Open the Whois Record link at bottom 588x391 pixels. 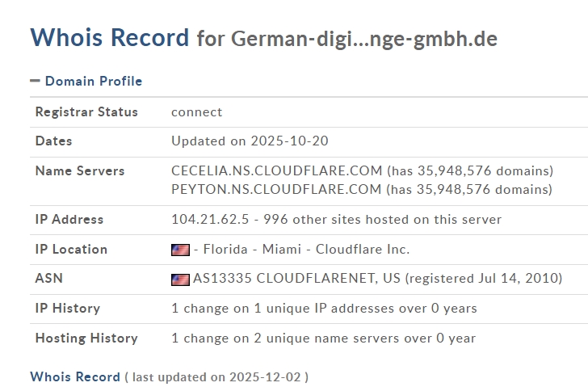74,376
